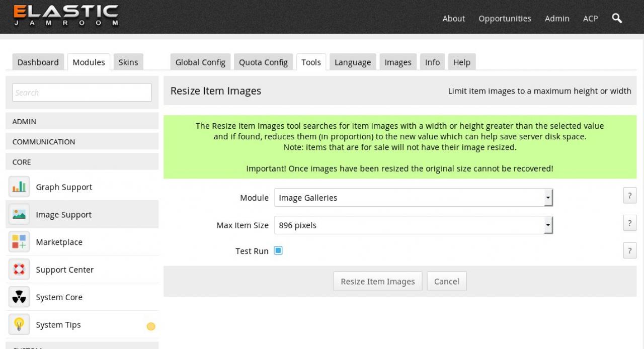Select the Tools tab

[x=311, y=62]
